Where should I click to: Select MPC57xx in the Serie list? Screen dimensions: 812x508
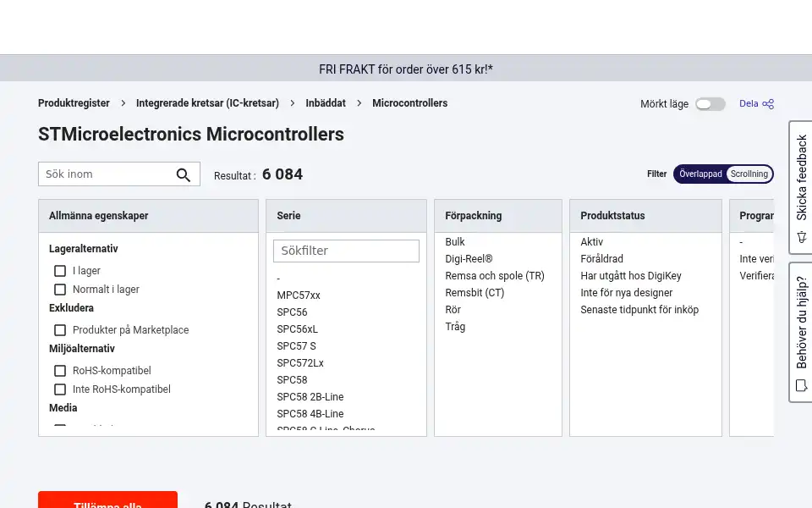coord(299,295)
